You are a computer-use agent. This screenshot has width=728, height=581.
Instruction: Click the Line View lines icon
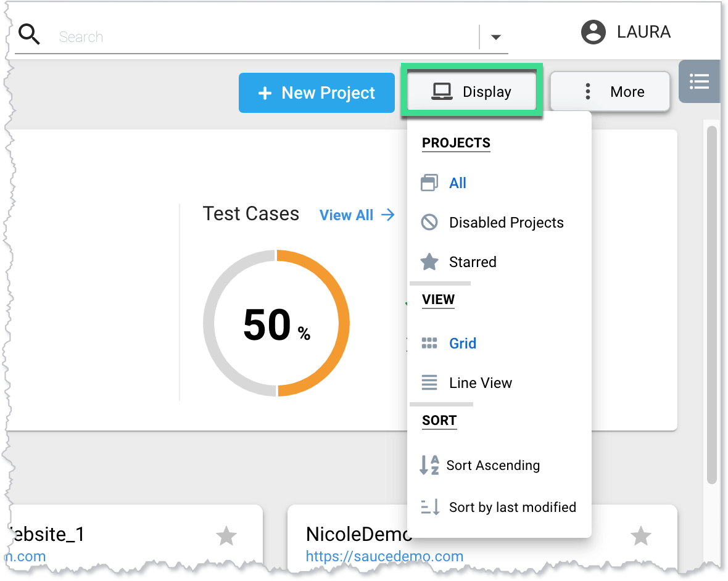click(x=429, y=383)
